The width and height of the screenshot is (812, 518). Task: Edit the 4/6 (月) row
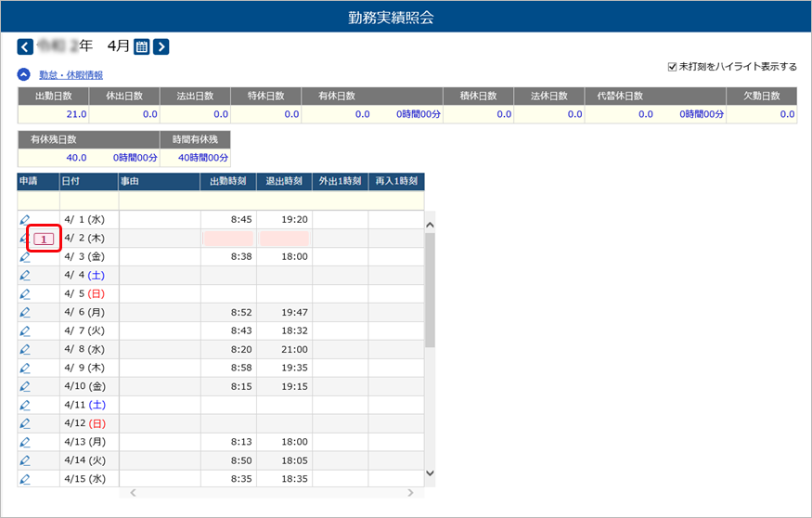pyautogui.click(x=24, y=313)
